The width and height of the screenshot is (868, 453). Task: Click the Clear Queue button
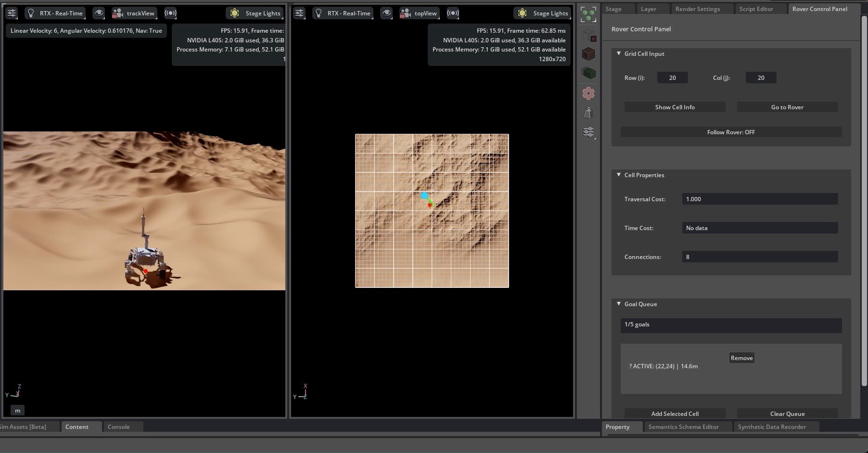click(x=787, y=414)
